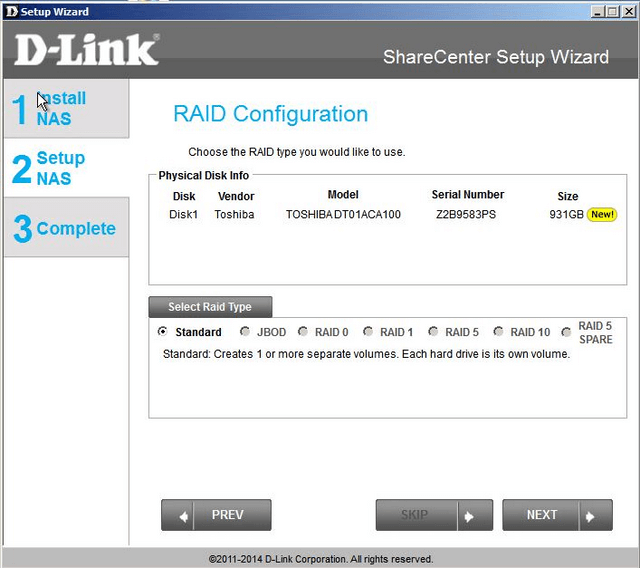Click the D-Link logo in the header
640x568 pixels.
87,49
